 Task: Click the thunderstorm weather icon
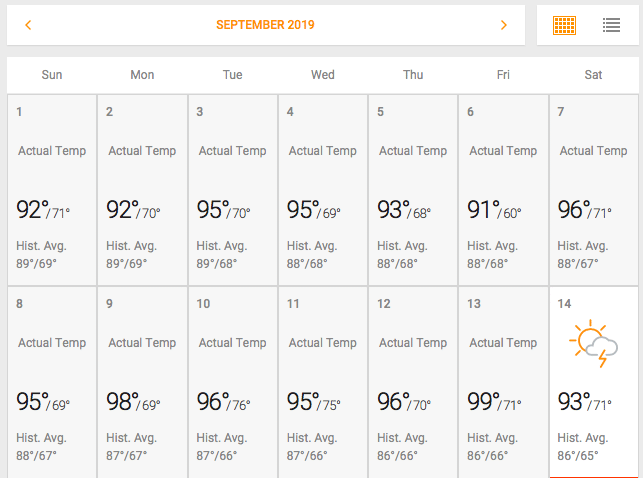594,344
